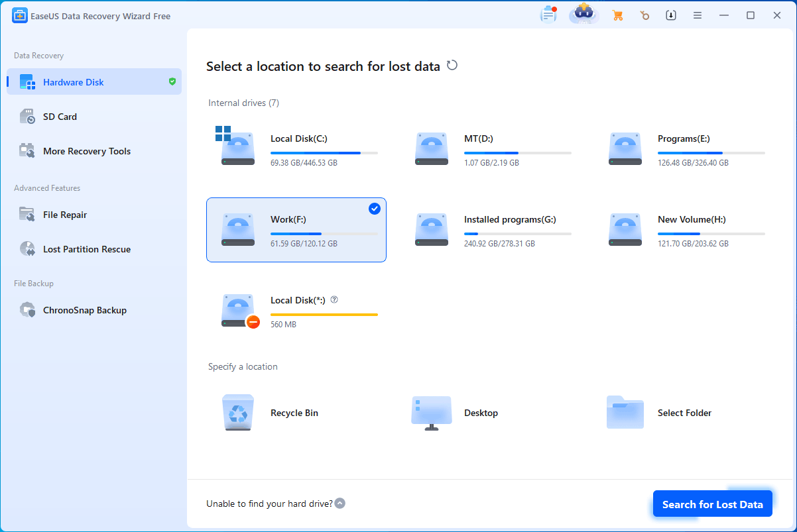The width and height of the screenshot is (797, 532).
Task: Click the Desktop monitor icon
Action: coord(432,413)
